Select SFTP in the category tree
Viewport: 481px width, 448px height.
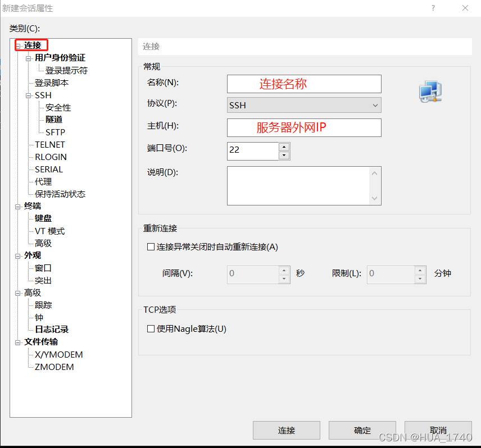(x=55, y=132)
